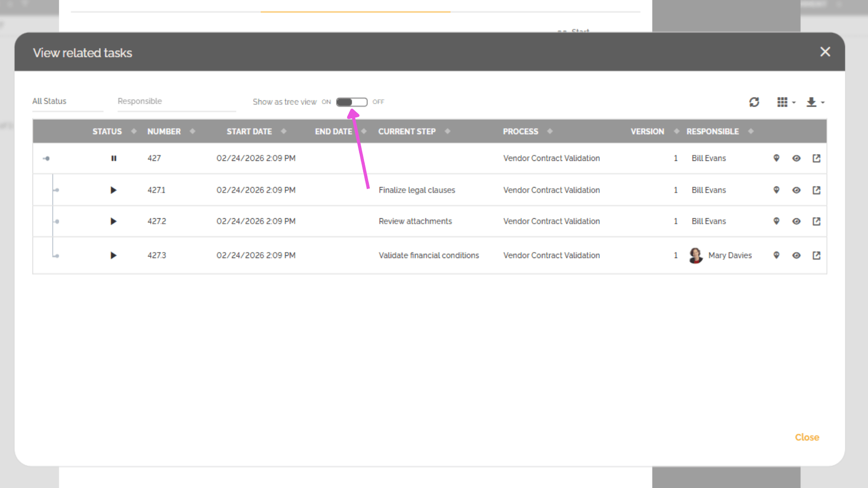Click play status icon of Finalize legal clauses
The width and height of the screenshot is (868, 488).
[x=113, y=190]
